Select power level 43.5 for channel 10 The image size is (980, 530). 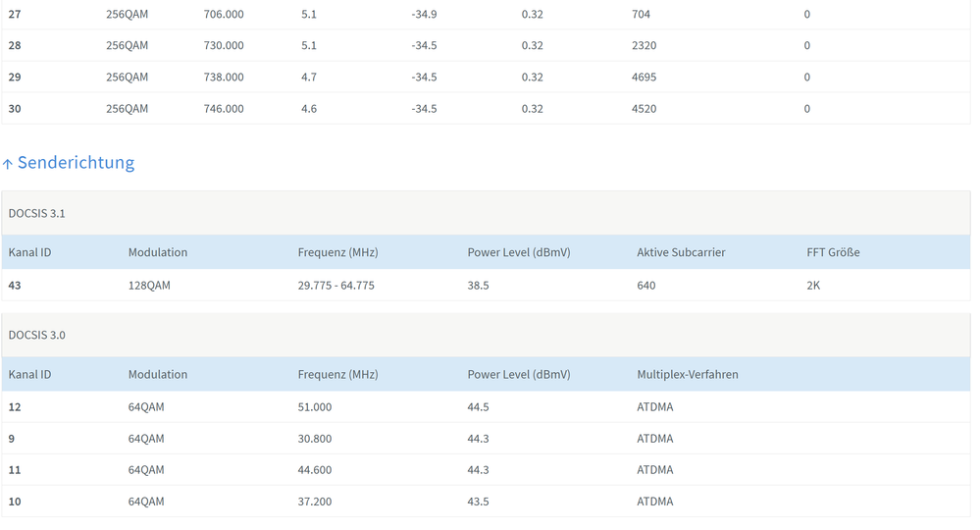pyautogui.click(x=478, y=502)
